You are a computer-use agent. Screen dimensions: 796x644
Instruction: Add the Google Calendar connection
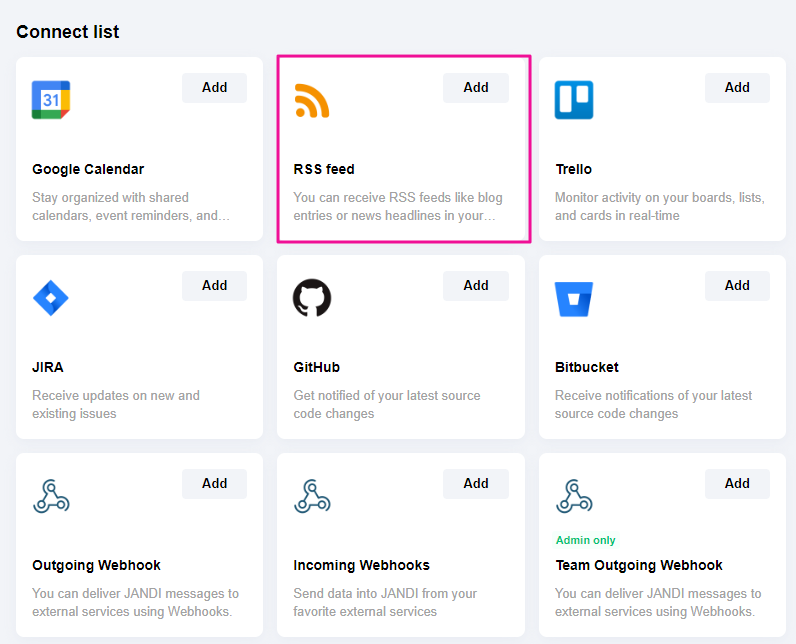coord(214,88)
